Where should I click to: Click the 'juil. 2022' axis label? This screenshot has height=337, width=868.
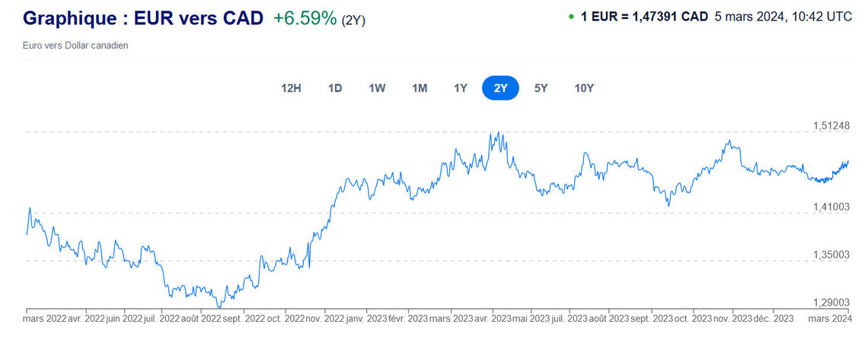tap(162, 319)
